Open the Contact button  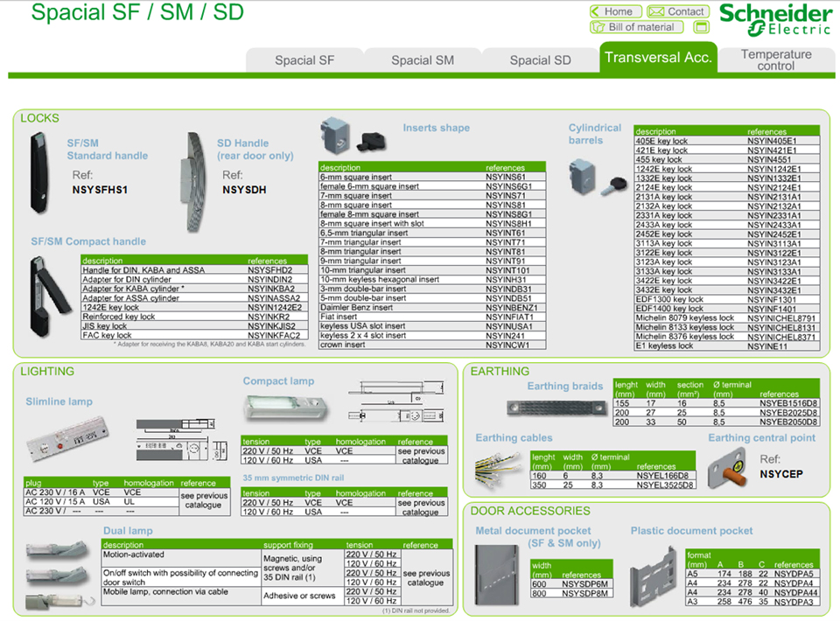(x=677, y=11)
